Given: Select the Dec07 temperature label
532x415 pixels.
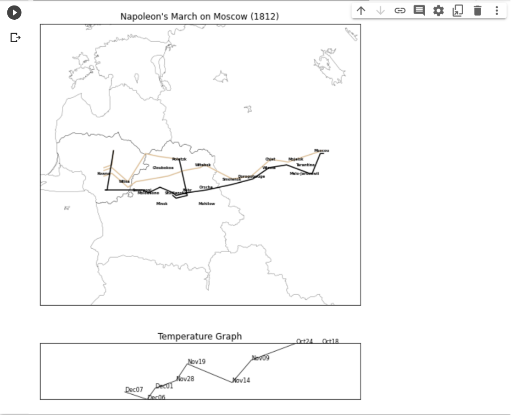Looking at the screenshot, I should (134, 390).
